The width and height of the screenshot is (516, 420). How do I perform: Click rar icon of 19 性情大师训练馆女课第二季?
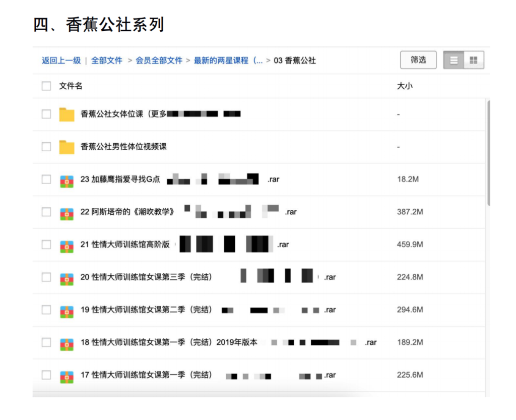point(67,312)
